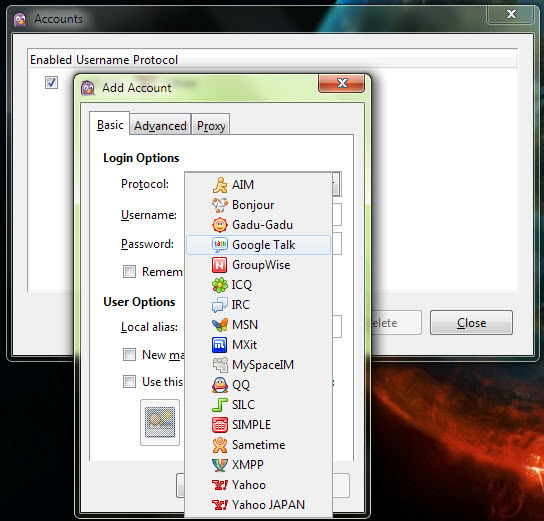Close the Add Account dialog

(x=341, y=83)
